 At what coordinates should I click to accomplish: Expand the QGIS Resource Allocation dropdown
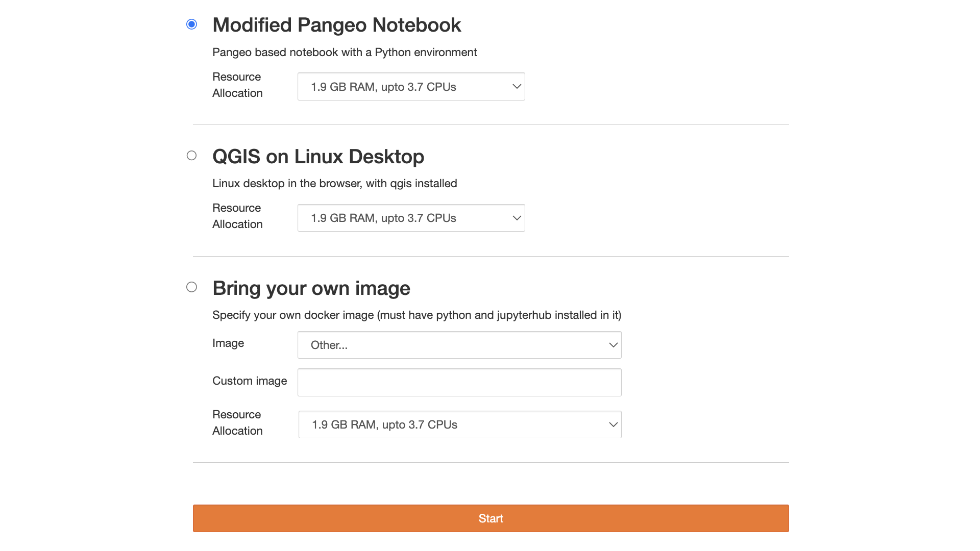pyautogui.click(x=411, y=218)
